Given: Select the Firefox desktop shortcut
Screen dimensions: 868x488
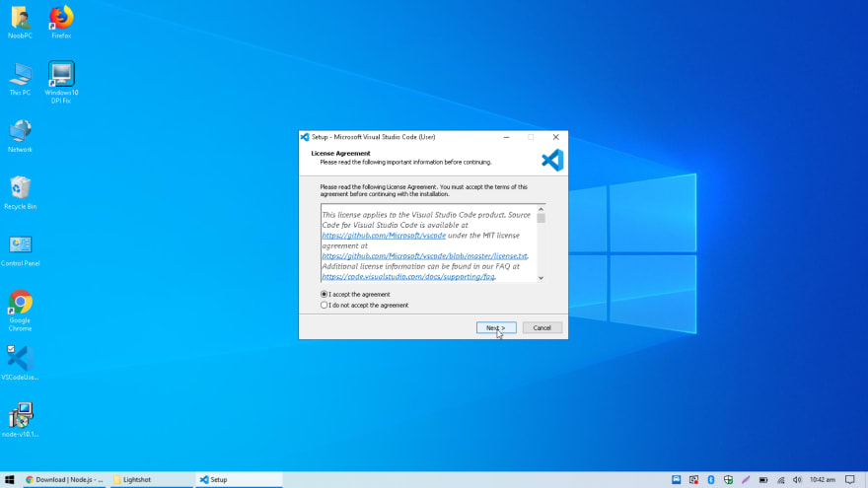Looking at the screenshot, I should point(61,22).
